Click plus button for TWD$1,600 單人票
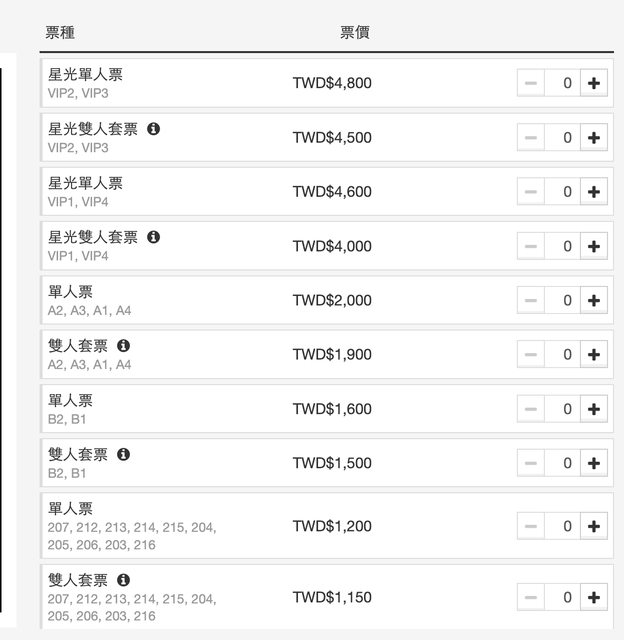This screenshot has width=624, height=640. click(594, 409)
